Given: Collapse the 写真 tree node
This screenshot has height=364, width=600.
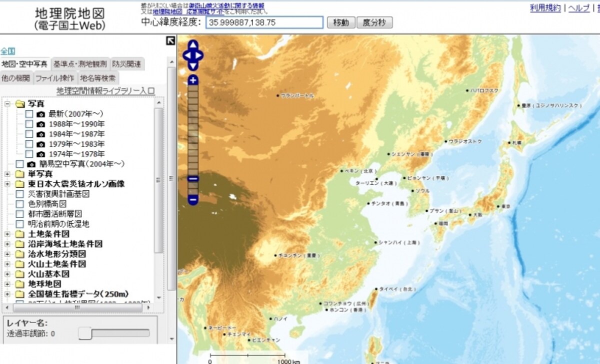Looking at the screenshot, I should [x=7, y=104].
